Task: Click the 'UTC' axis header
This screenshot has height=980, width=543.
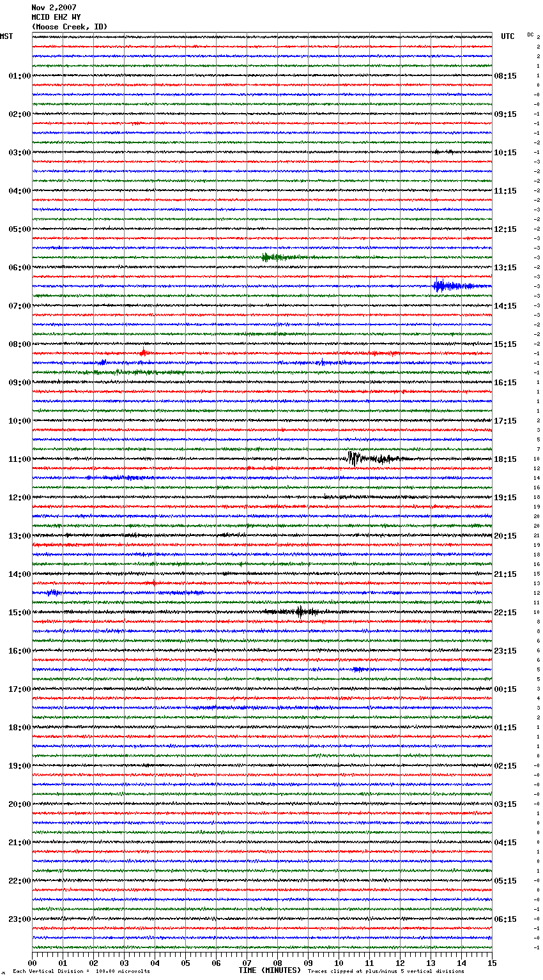Action: [508, 36]
